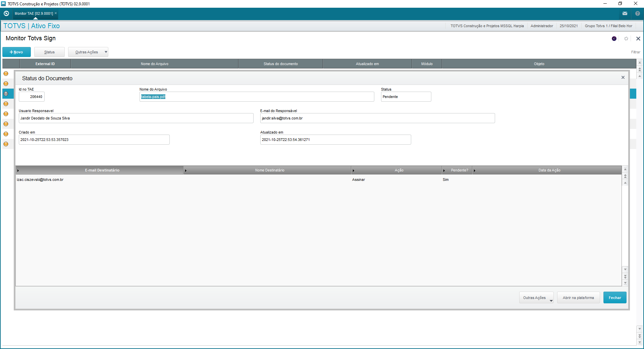Click the Status toolbar button

pyautogui.click(x=49, y=52)
